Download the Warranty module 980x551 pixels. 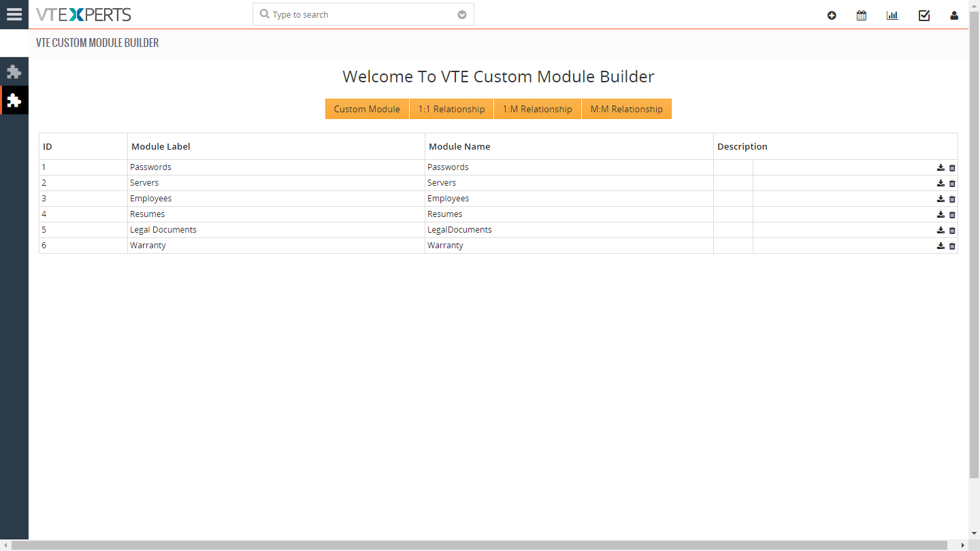point(941,246)
